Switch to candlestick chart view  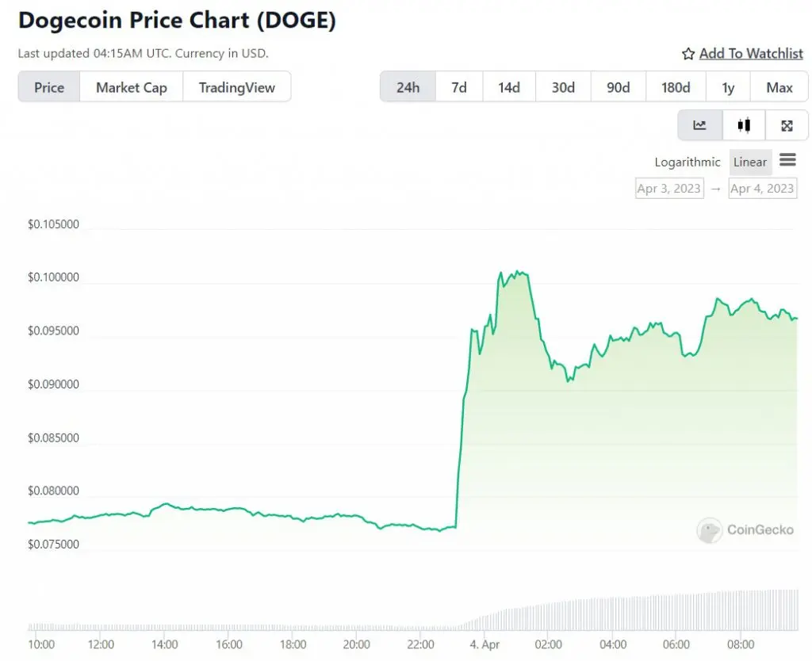click(x=744, y=124)
